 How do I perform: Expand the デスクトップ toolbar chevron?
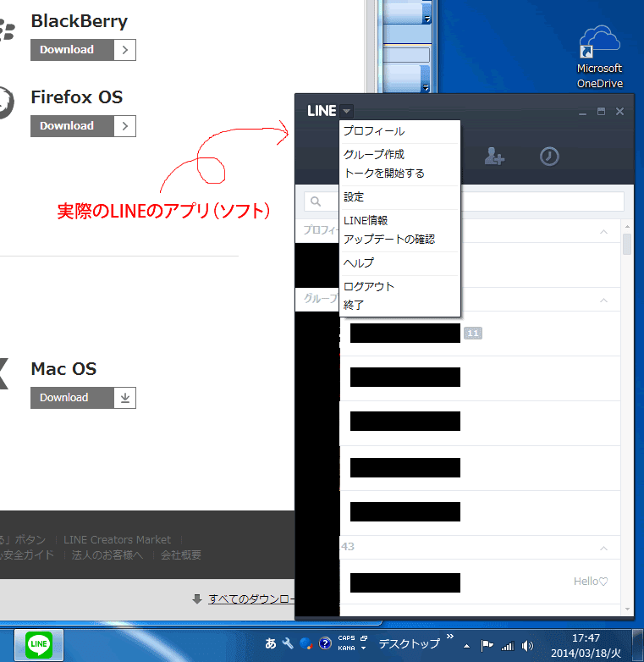coord(450,637)
